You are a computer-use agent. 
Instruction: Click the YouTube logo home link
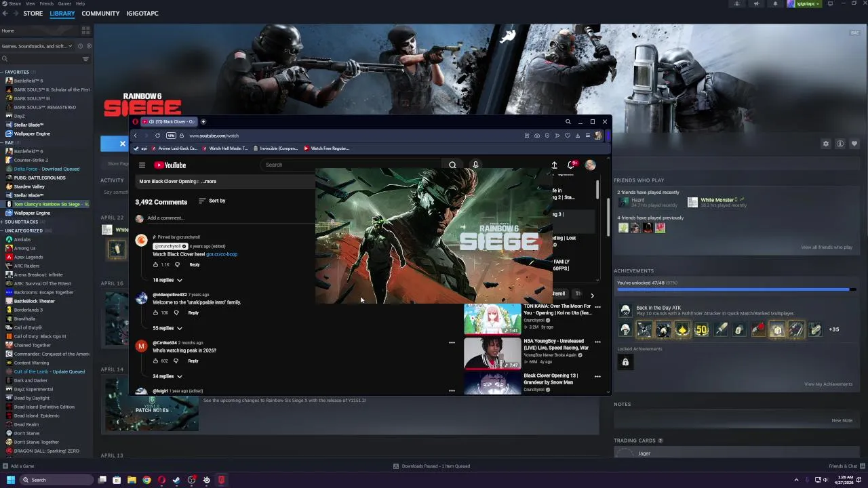[170, 165]
